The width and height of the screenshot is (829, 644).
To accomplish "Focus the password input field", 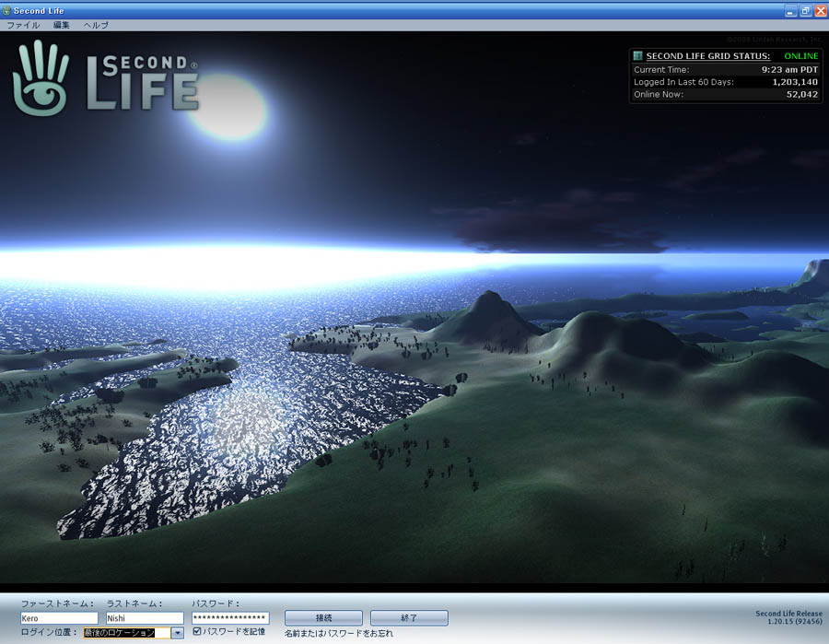I will [230, 617].
